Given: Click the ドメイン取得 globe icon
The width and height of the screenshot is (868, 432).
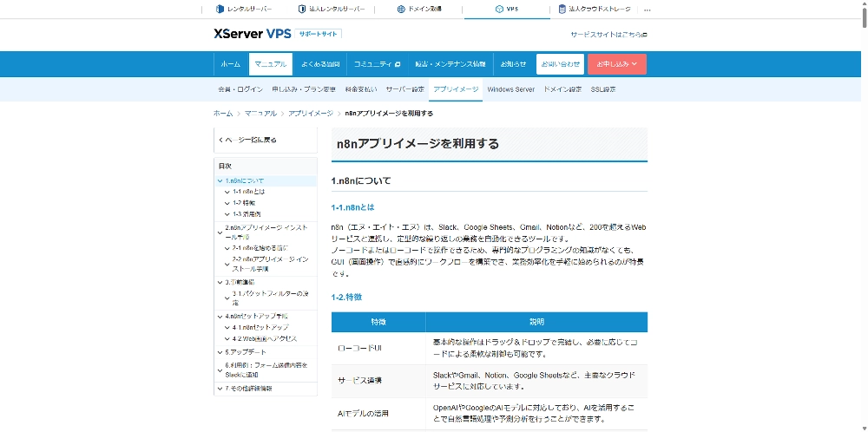Looking at the screenshot, I should pos(401,10).
